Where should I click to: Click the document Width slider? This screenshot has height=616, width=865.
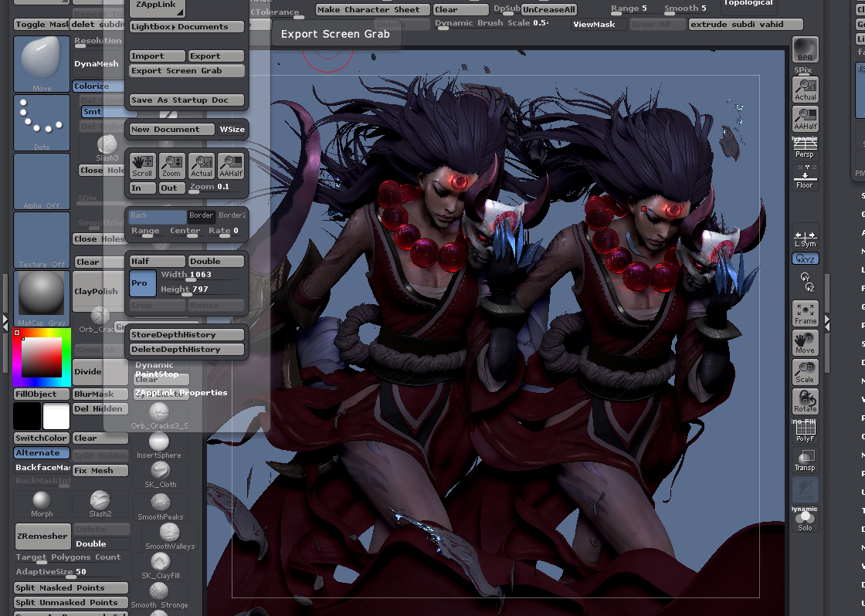tap(202, 275)
